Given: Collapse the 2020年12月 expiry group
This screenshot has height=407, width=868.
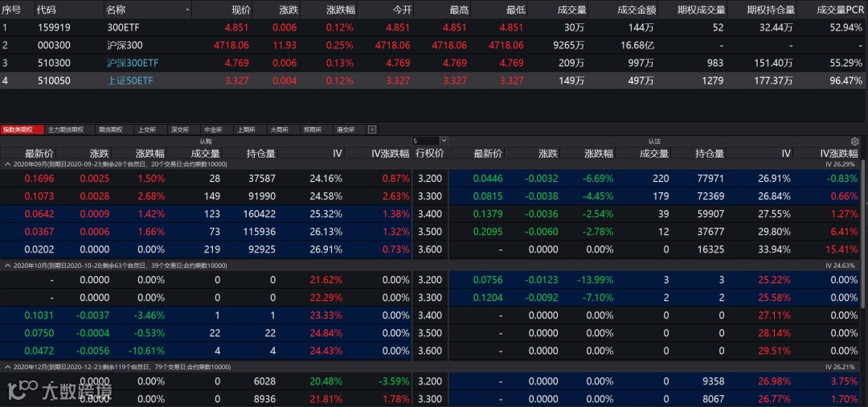Looking at the screenshot, I should pyautogui.click(x=8, y=367).
